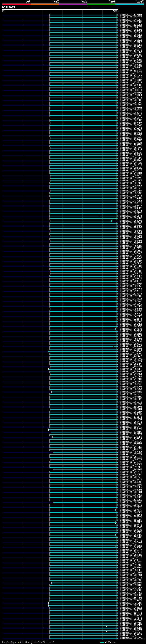The height and width of the screenshot is (644, 146).
Task: Select hit UniRef100_Q6RX67
Action: click(131, 63)
